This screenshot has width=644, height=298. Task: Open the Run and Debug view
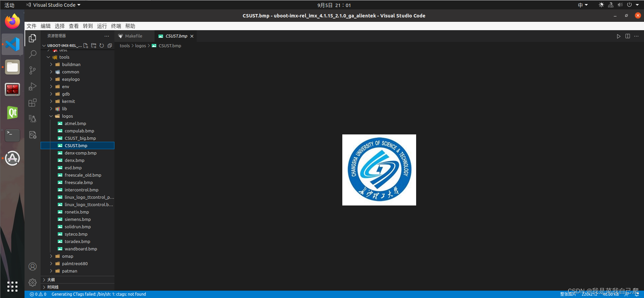(x=33, y=86)
